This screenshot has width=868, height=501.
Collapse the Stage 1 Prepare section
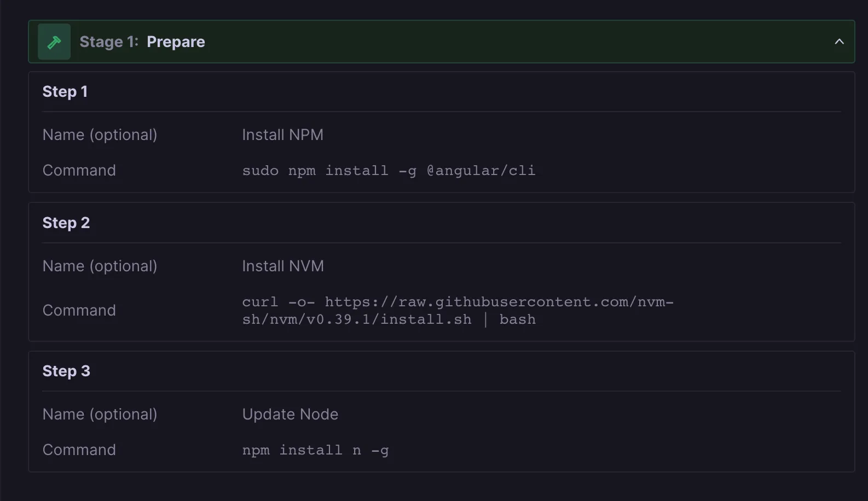(x=838, y=42)
